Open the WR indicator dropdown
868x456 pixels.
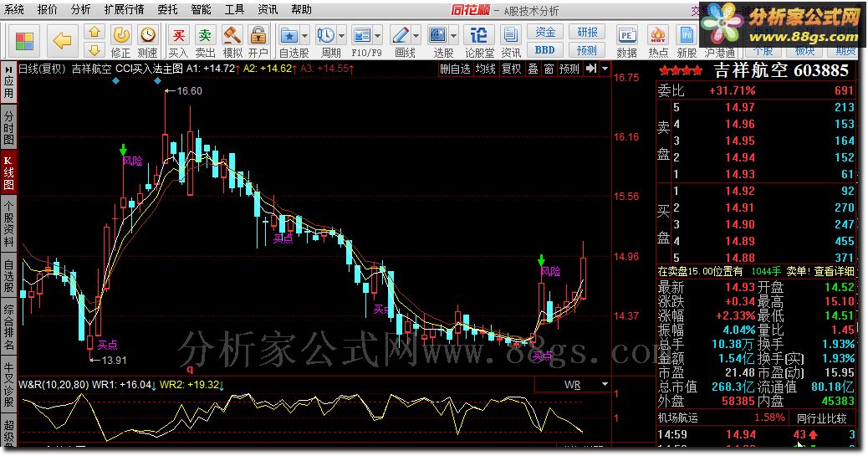pyautogui.click(x=605, y=384)
